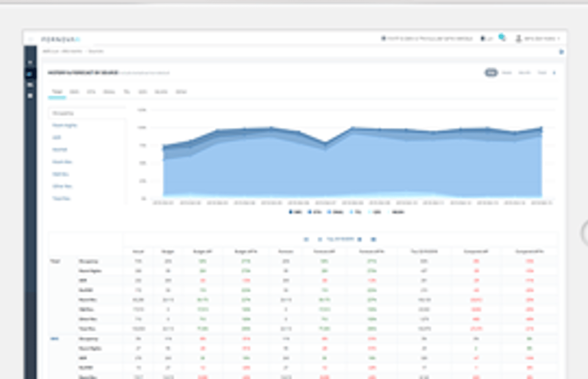The height and width of the screenshot is (379, 588).
Task: Click the Total group label in the table
Action: click(55, 261)
